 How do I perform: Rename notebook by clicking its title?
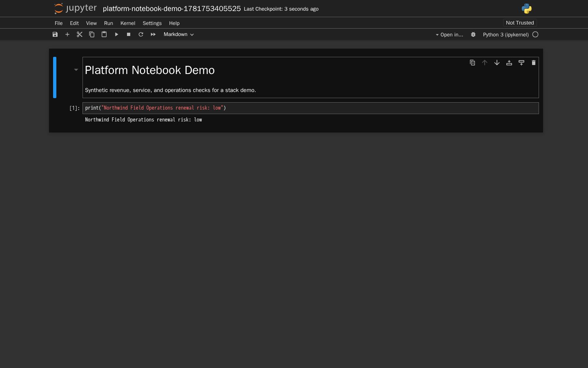(x=172, y=9)
